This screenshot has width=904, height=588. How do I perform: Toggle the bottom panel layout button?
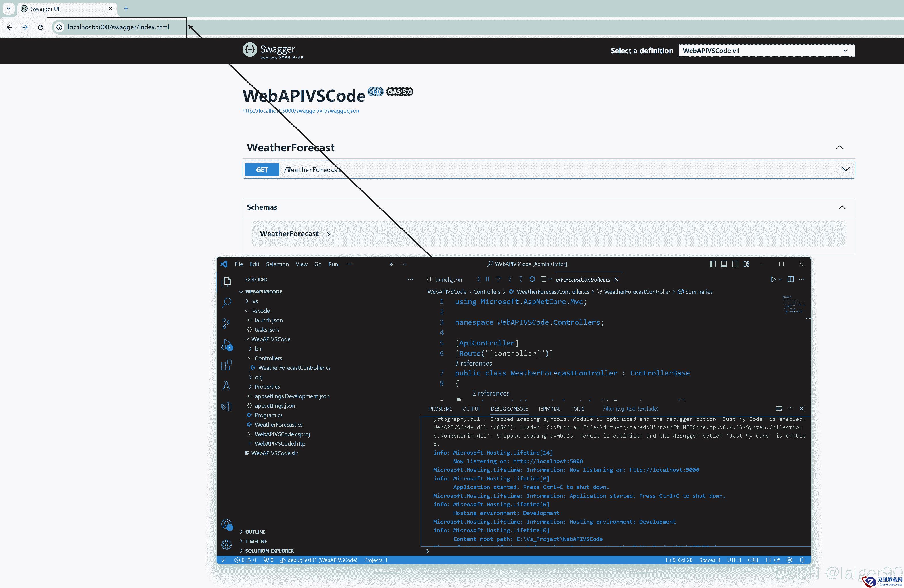pos(724,264)
